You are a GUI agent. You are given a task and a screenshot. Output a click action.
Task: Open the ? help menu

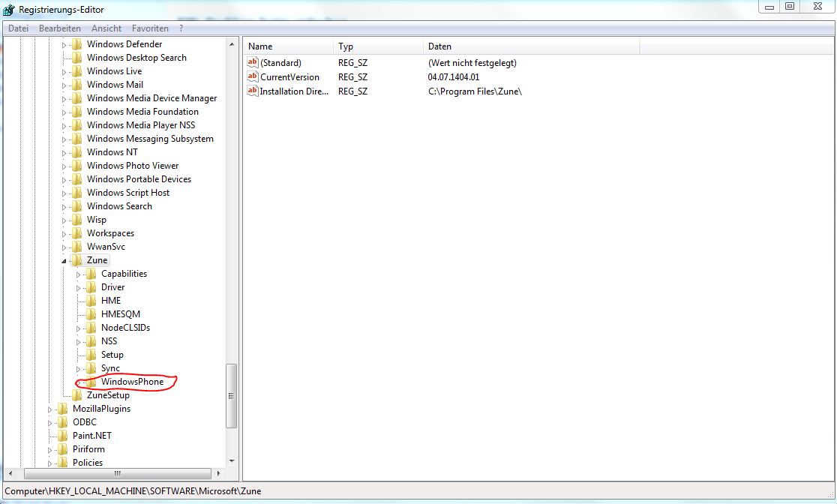181,28
